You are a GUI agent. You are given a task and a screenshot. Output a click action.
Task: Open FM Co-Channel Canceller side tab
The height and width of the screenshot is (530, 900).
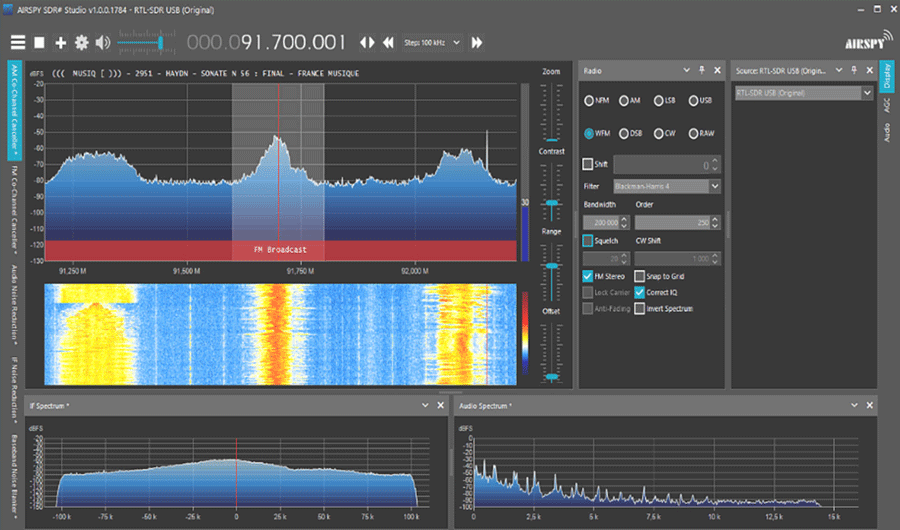pos(15,210)
